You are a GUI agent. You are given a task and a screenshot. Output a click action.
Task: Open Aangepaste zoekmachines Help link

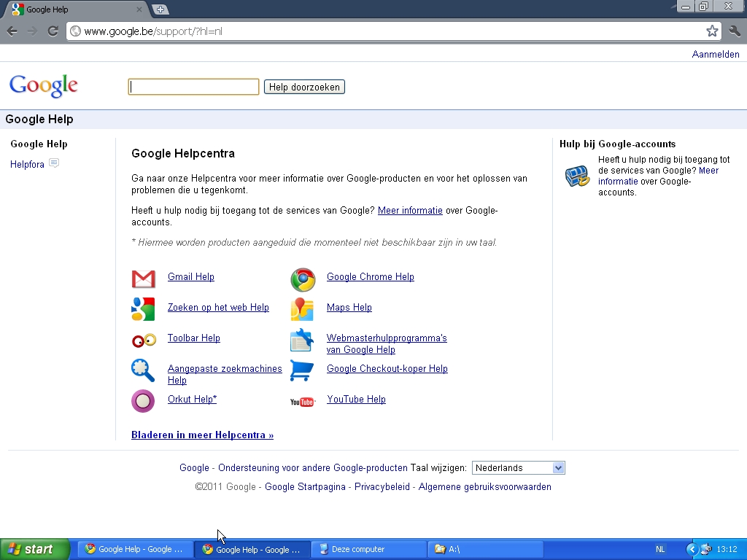pos(225,374)
